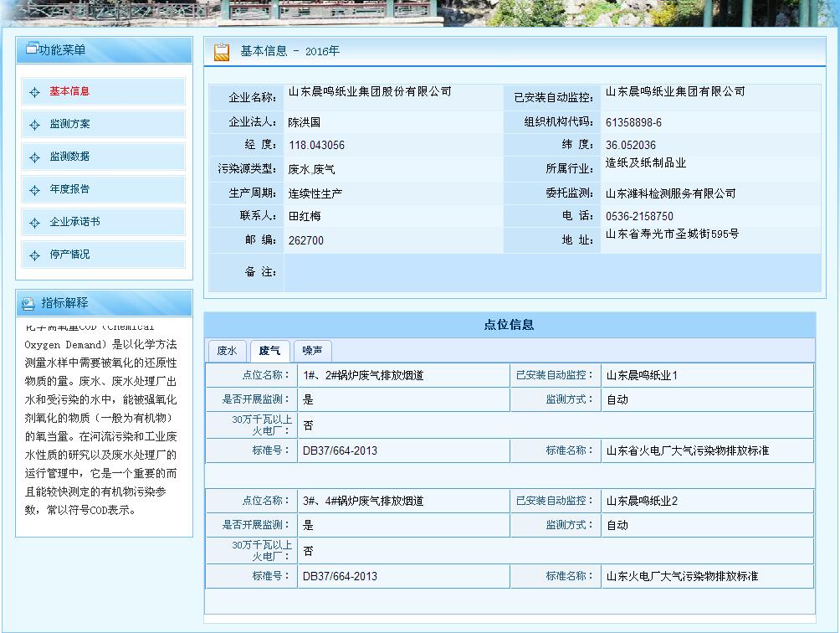
Task: Click the arrow icon beside 基本信息
Action: tap(34, 92)
